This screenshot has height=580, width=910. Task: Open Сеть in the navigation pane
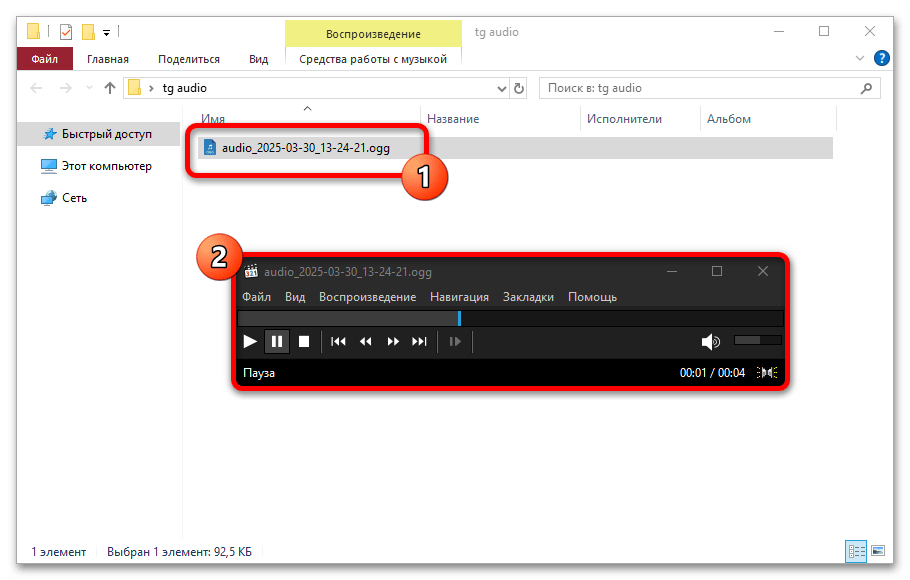(64, 198)
